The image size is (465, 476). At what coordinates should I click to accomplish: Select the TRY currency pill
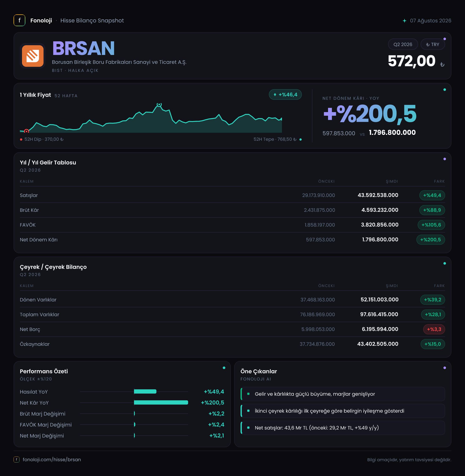click(x=432, y=44)
